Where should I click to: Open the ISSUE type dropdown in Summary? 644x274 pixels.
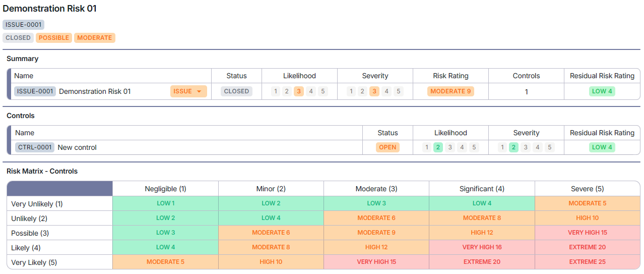point(188,91)
